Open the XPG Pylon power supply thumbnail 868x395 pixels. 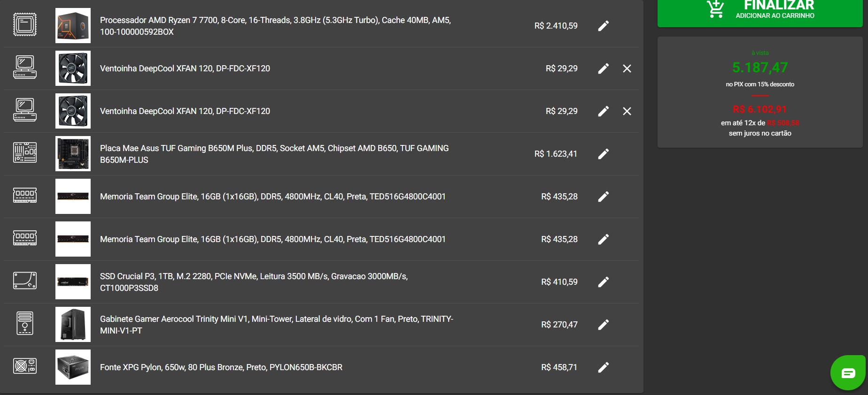pos(73,367)
